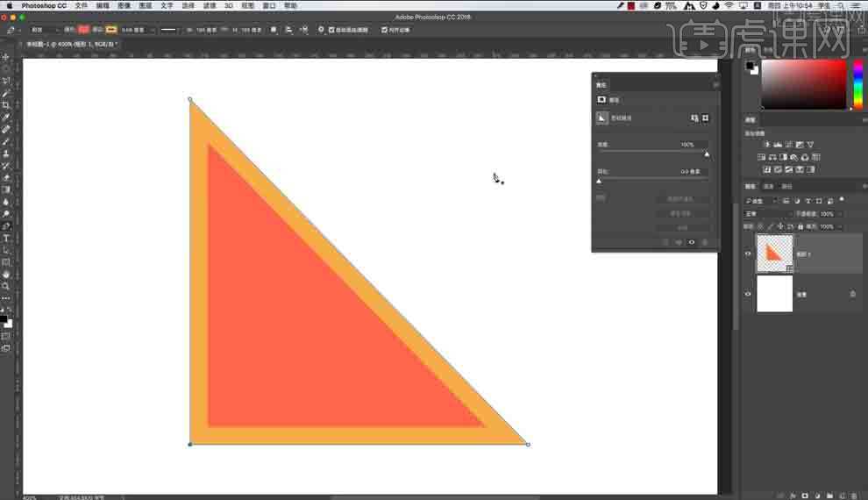Click the document tab title

(71, 44)
